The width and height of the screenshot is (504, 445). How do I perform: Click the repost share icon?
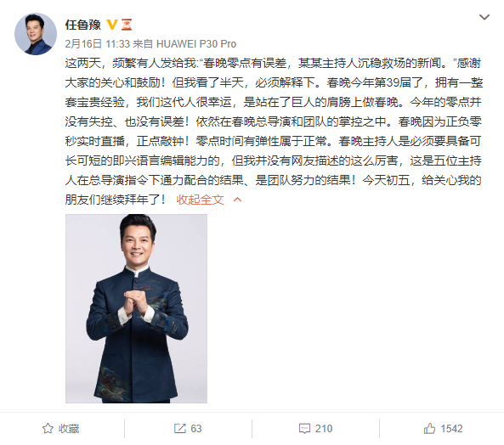click(180, 428)
